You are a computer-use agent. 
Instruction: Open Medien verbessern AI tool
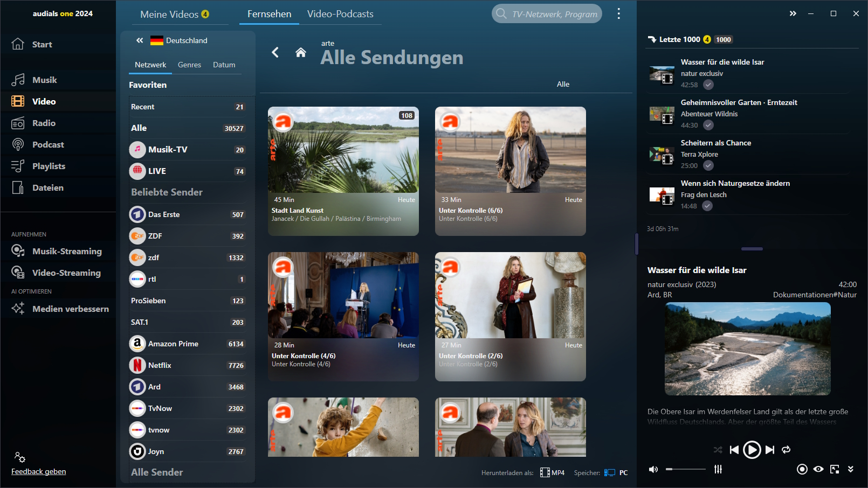60,309
